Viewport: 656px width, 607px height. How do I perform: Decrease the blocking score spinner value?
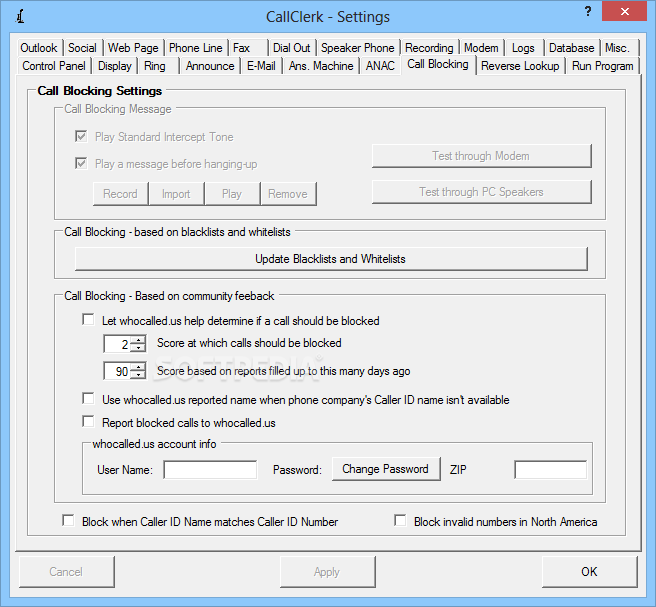tap(138, 348)
